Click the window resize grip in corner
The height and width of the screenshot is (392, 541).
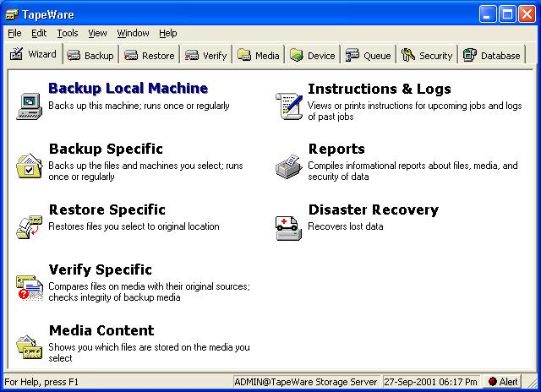tap(531, 382)
